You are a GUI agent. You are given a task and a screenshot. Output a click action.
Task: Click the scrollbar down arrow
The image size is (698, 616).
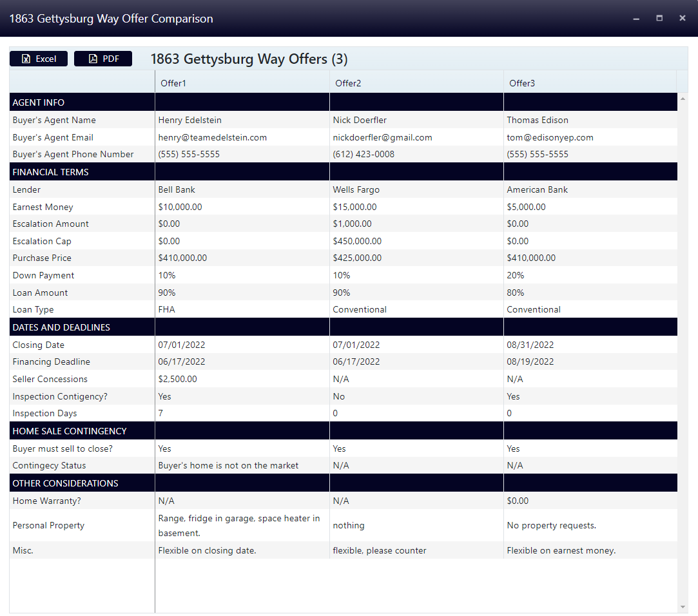[683, 607]
